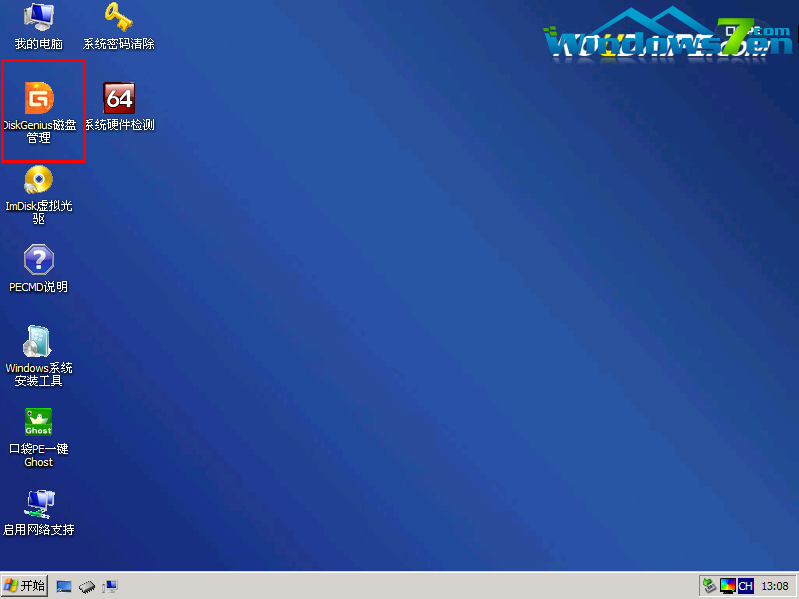Image resolution: width=799 pixels, height=599 pixels.
Task: Select the DiskGenius磁盘管理 icon label text
Action: point(39,131)
